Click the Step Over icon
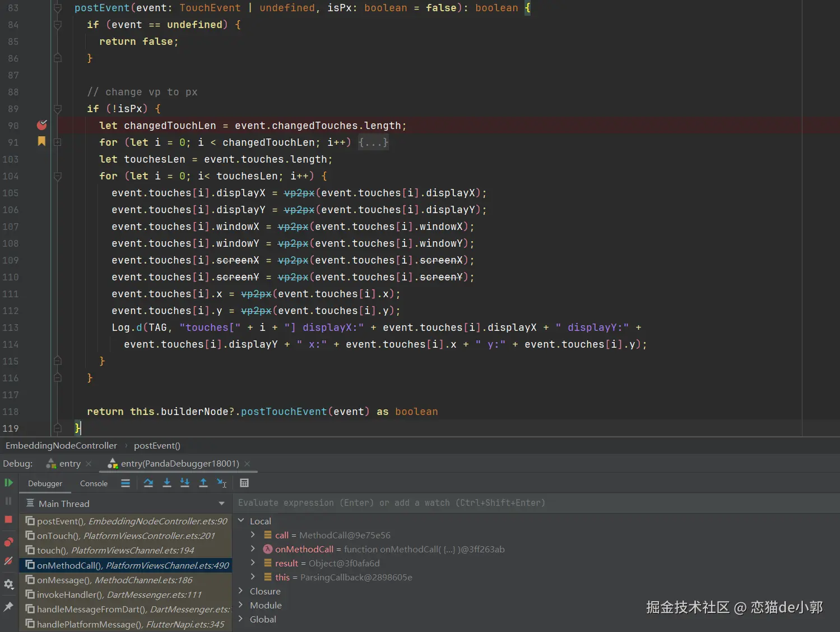The height and width of the screenshot is (632, 840). [148, 483]
